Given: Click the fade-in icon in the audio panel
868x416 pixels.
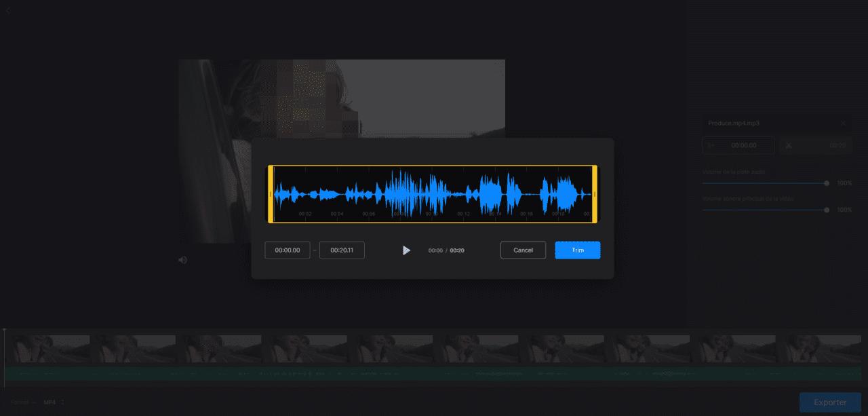Looking at the screenshot, I should point(709,145).
